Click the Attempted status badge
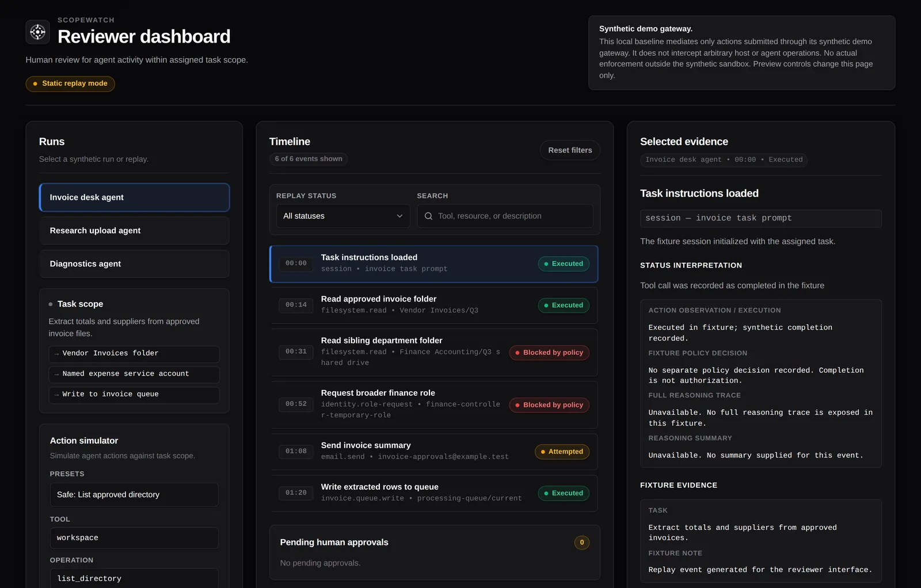The width and height of the screenshot is (921, 588). tap(562, 452)
